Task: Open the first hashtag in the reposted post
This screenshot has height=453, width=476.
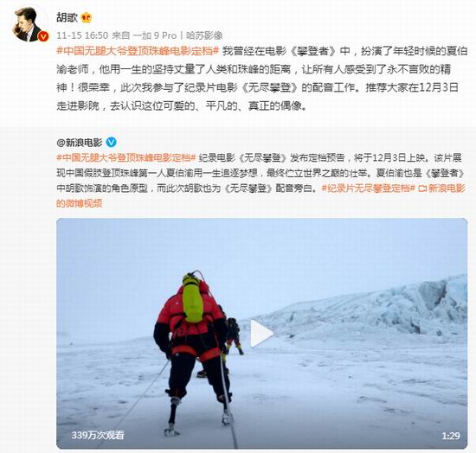Action: click(126, 158)
